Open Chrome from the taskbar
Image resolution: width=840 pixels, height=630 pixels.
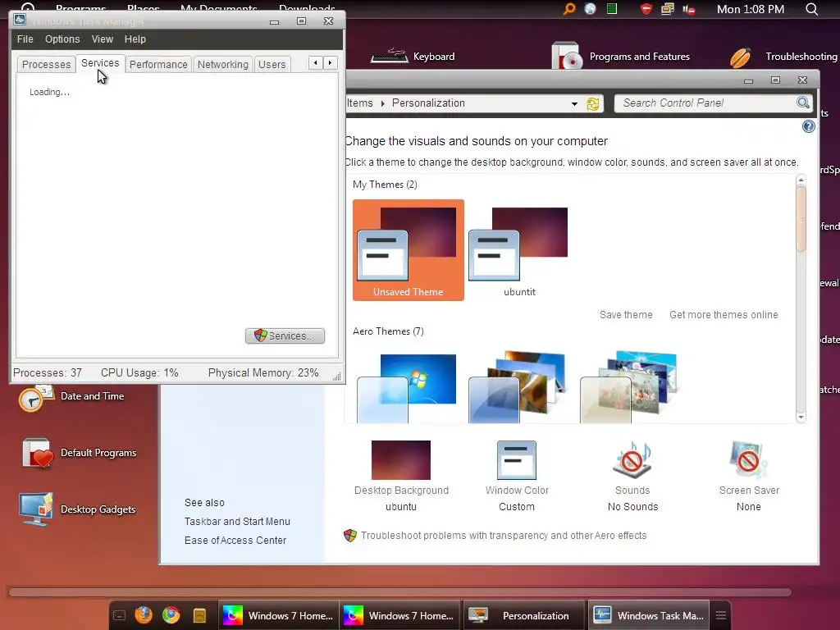[x=171, y=614]
